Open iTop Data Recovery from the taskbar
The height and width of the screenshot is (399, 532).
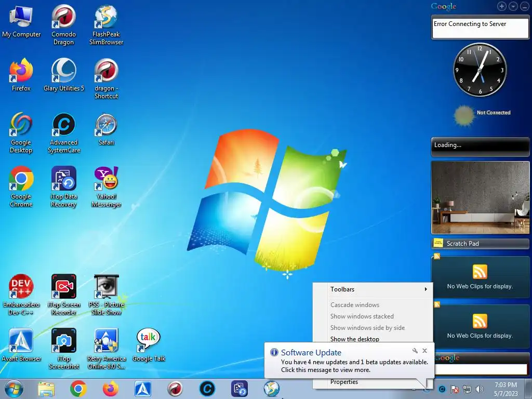pos(240,389)
